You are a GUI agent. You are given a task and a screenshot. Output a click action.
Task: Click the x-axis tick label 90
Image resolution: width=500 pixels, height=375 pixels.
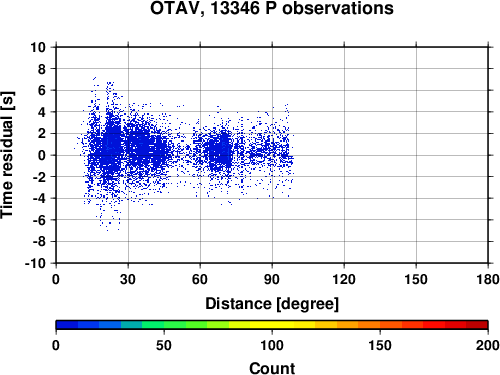tap(272, 279)
